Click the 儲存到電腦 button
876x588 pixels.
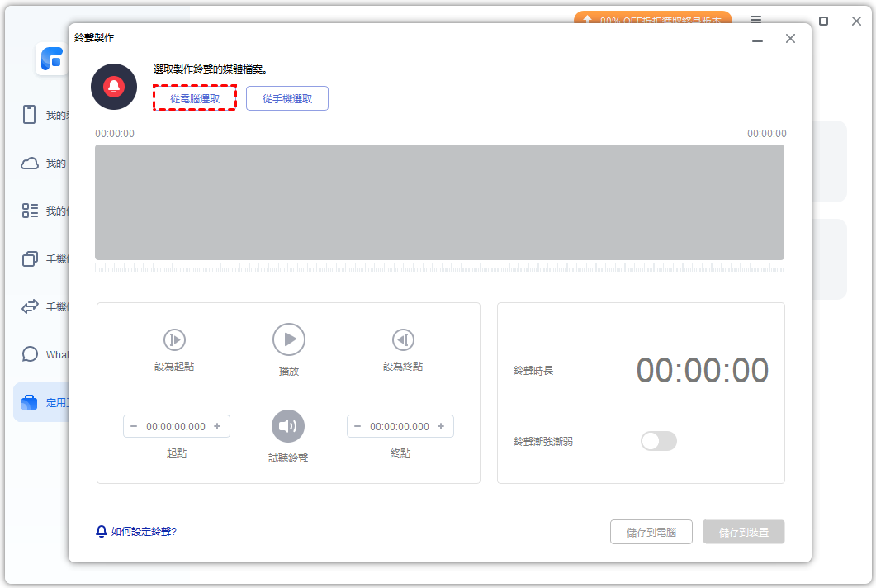click(651, 533)
